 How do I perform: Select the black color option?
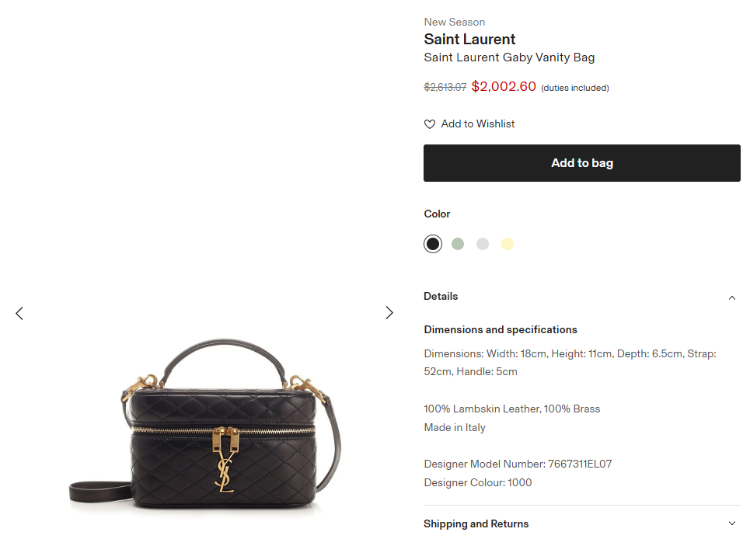pos(433,244)
